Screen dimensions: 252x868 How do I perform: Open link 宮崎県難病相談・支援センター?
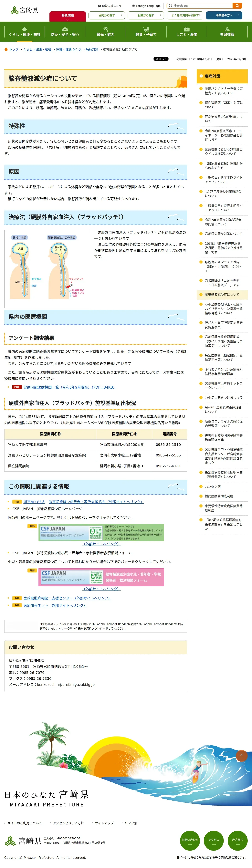[x=67, y=598]
